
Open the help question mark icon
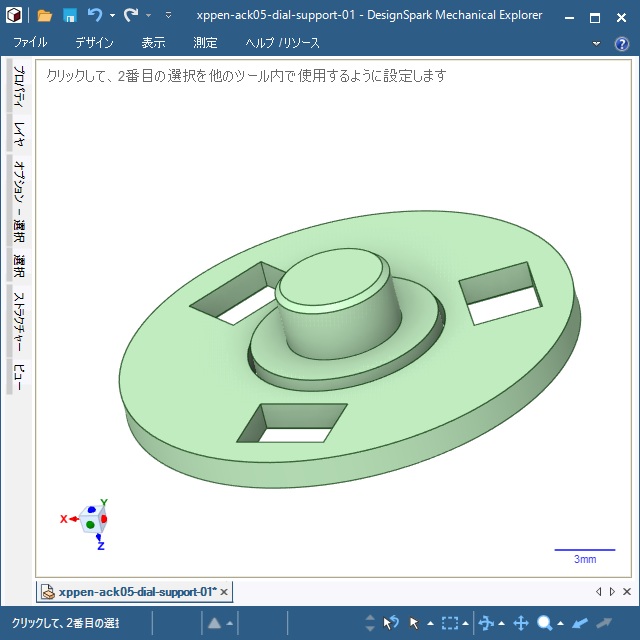[621, 44]
